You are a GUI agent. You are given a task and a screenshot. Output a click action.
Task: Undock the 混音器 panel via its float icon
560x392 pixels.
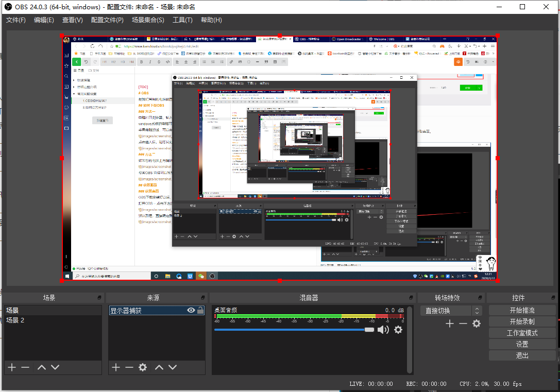(x=411, y=297)
